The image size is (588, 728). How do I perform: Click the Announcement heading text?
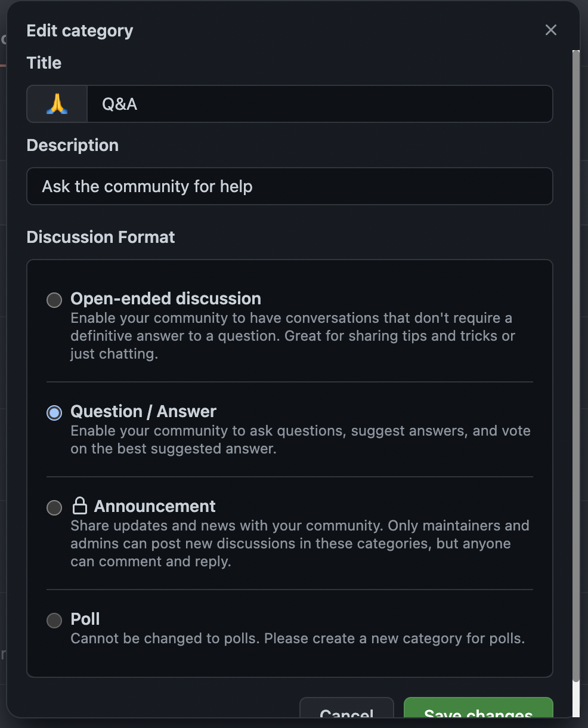click(x=154, y=506)
